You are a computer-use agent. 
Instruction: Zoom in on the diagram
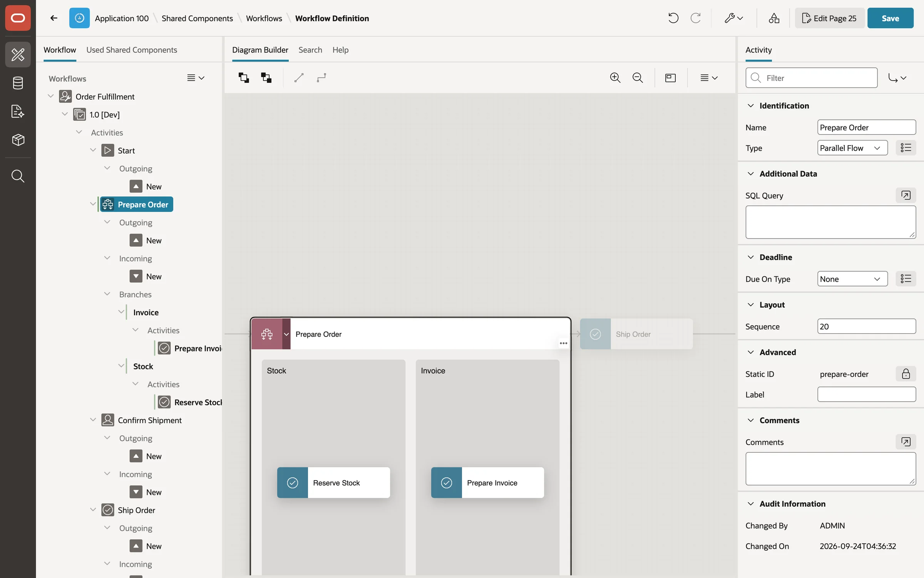pos(615,78)
